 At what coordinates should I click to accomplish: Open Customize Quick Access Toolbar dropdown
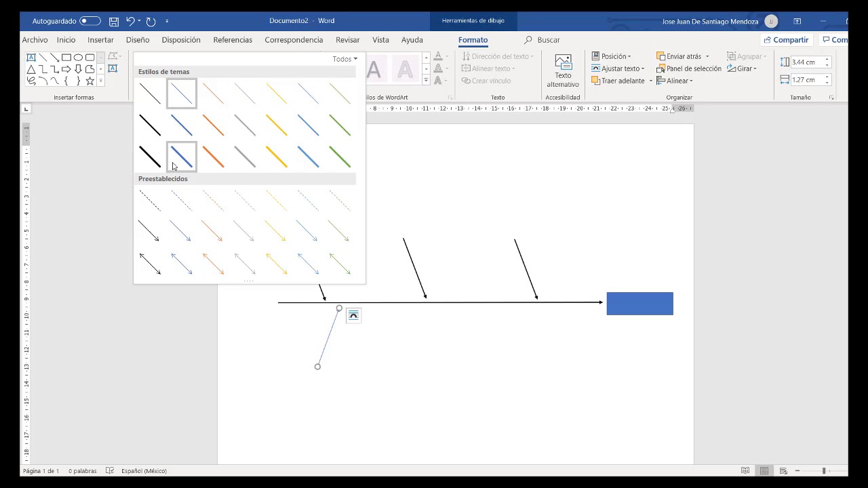tap(167, 22)
